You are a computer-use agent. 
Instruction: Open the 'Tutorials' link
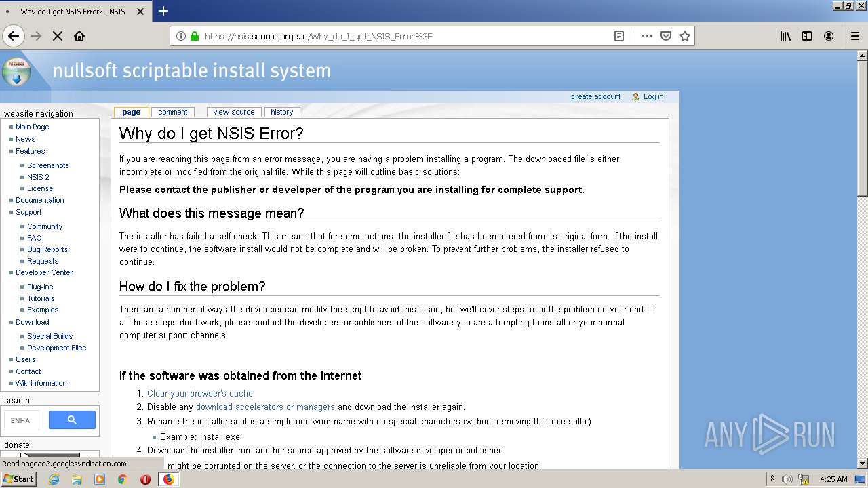(41, 298)
